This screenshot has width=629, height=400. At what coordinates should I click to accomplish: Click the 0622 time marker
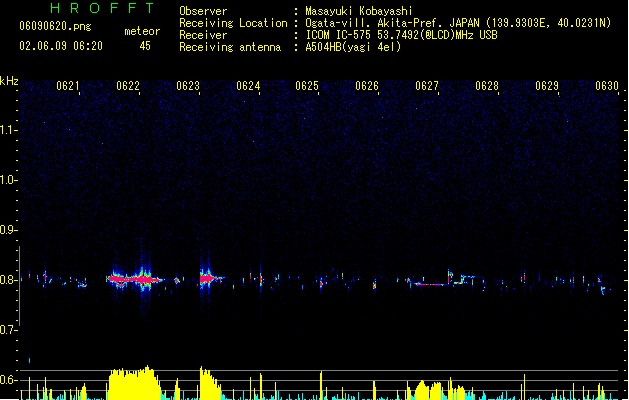click(x=128, y=86)
